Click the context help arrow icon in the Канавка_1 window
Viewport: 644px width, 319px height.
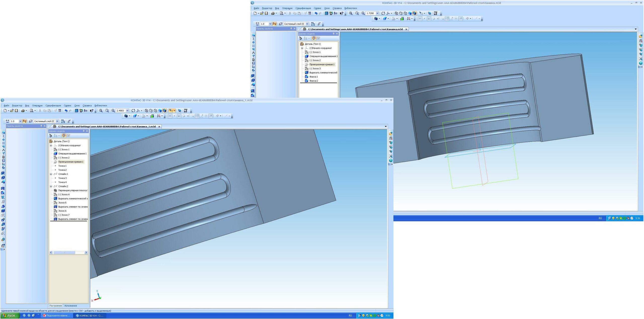(x=92, y=111)
